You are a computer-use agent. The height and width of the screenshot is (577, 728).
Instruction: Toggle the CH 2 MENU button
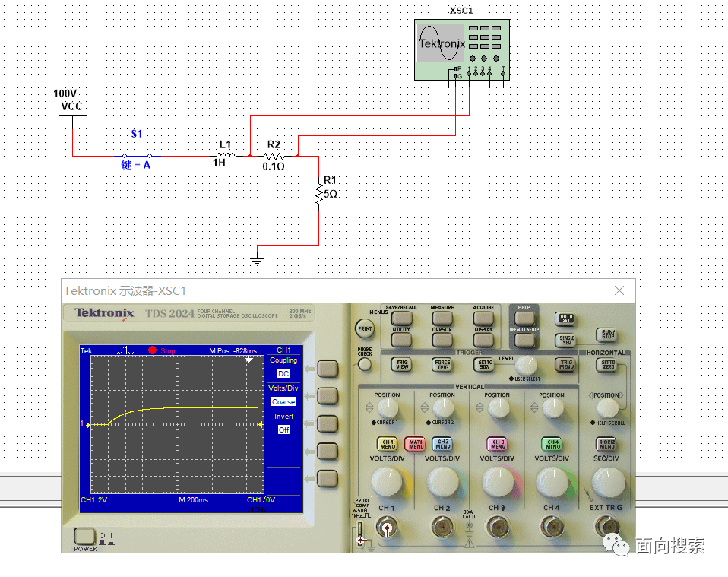pyautogui.click(x=442, y=444)
